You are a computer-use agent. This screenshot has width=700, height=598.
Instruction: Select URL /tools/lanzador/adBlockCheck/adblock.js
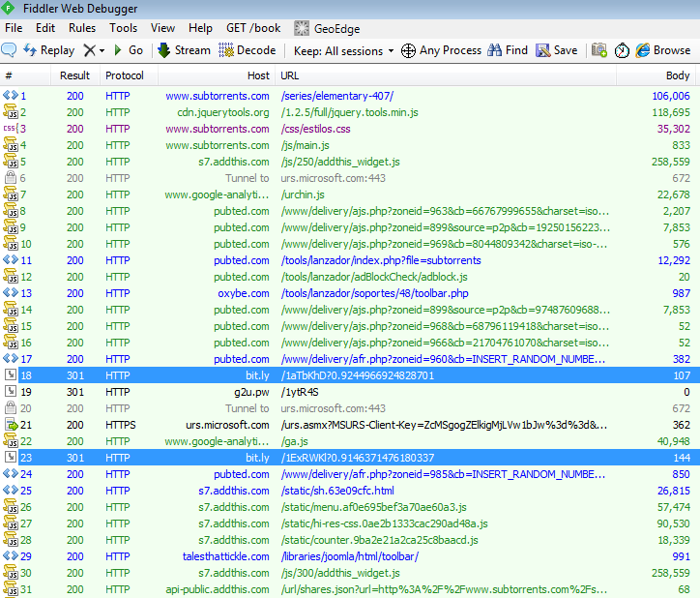[374, 277]
